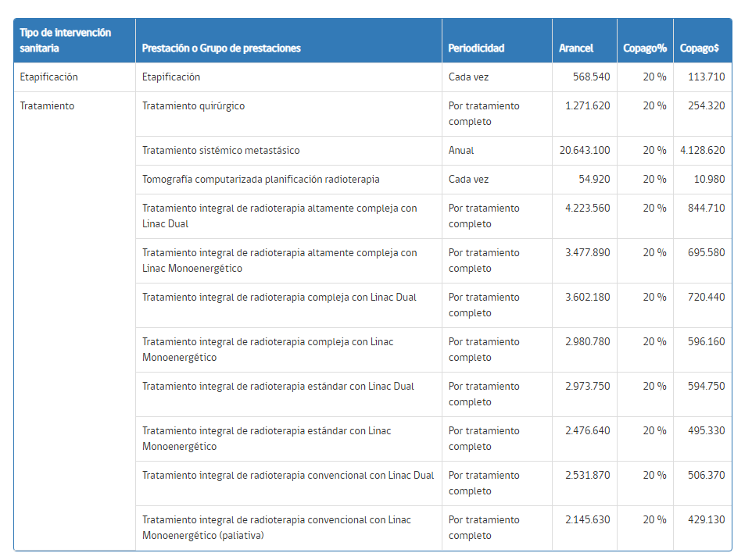The height and width of the screenshot is (560, 752).
Task: Click the "Prestación o Grupo de prestaciones" header
Action: [x=221, y=48]
